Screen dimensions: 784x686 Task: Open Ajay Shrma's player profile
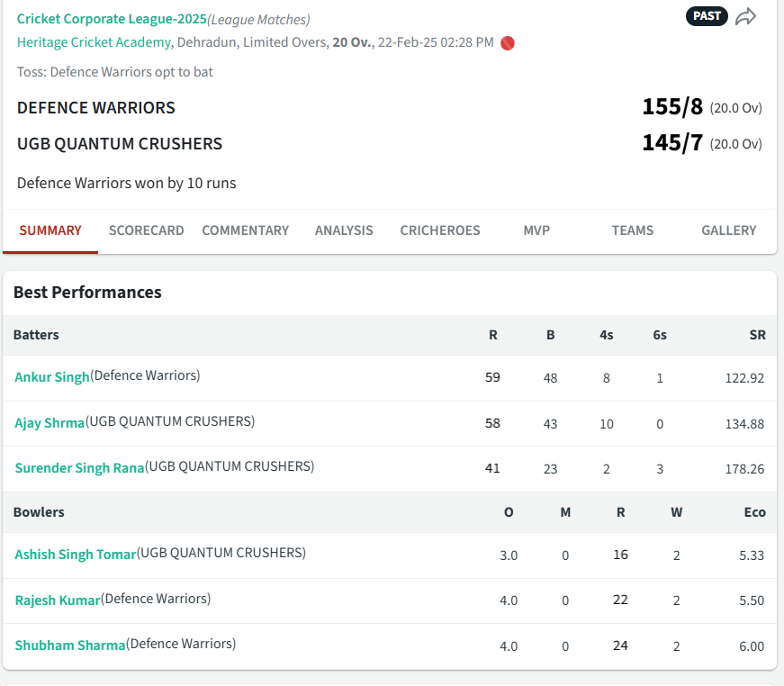[x=50, y=422]
